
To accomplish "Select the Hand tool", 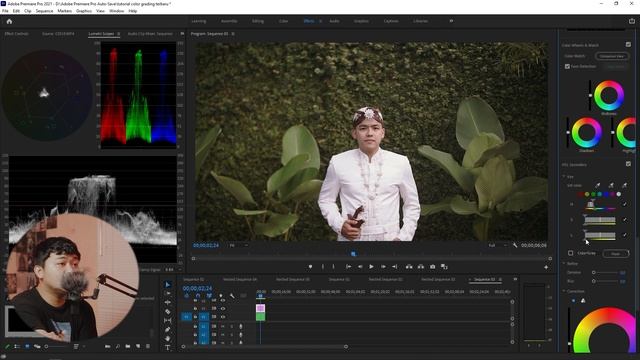I will [x=168, y=338].
